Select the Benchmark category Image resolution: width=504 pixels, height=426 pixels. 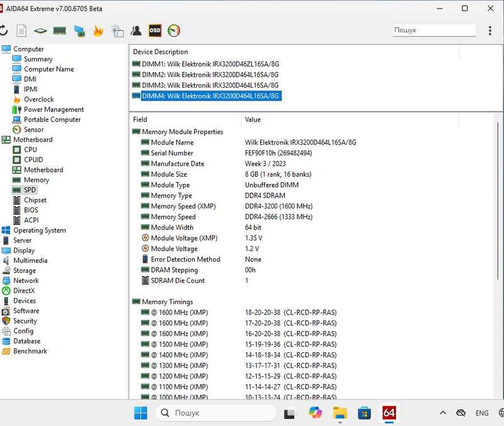[30, 351]
